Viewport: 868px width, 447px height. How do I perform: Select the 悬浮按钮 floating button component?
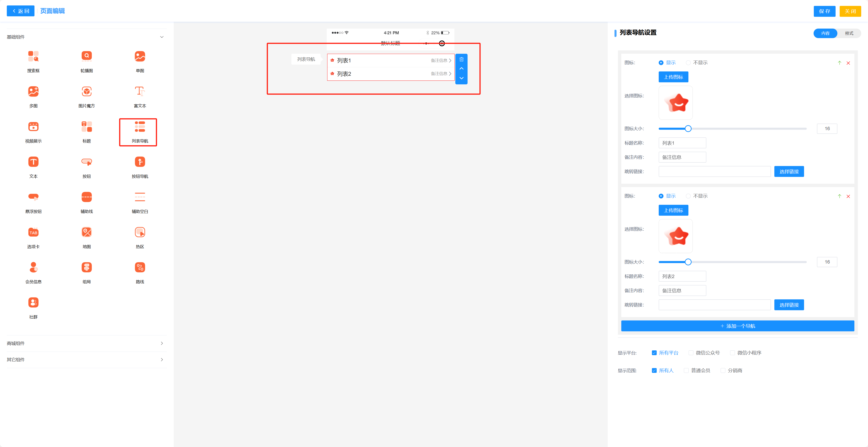tap(33, 197)
